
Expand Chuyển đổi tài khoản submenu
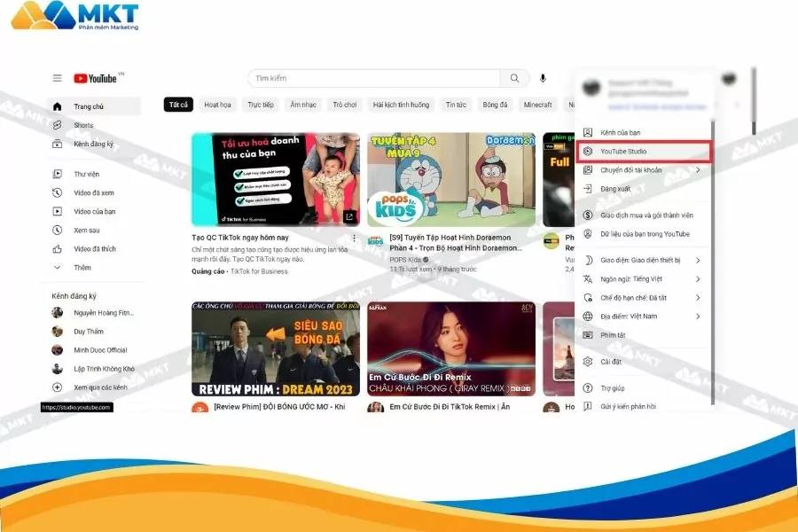(x=644, y=170)
